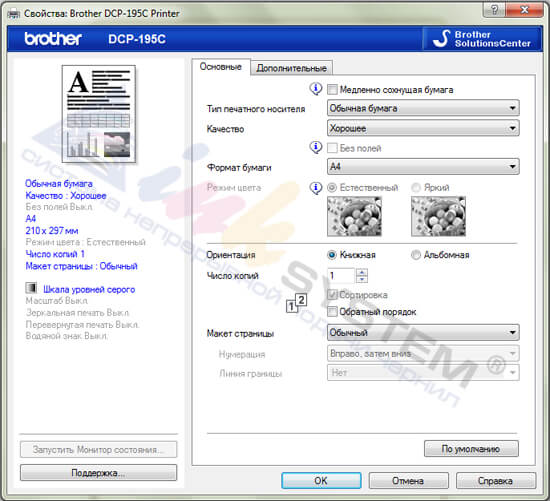
Task: Click Шкала уровней серого summary link
Action: tap(89, 289)
